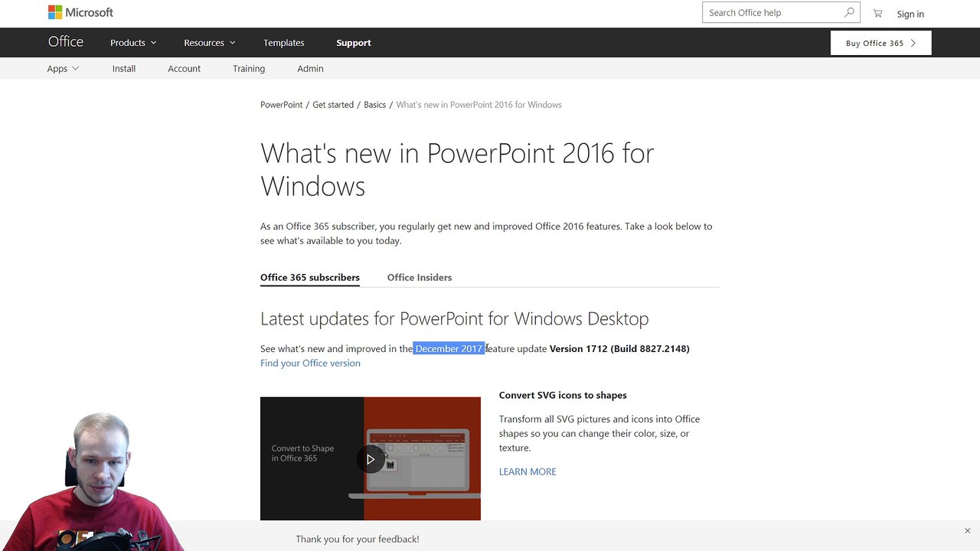980x551 pixels.
Task: Click the Convert to Shape video thumbnail
Action: (x=371, y=458)
